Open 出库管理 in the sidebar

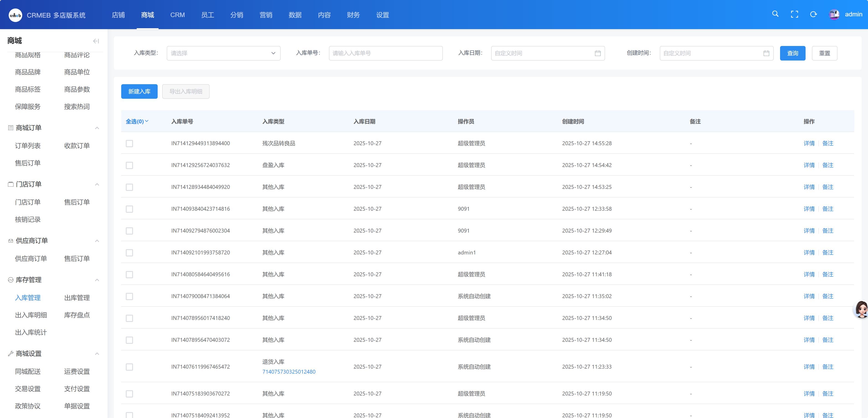pos(77,298)
